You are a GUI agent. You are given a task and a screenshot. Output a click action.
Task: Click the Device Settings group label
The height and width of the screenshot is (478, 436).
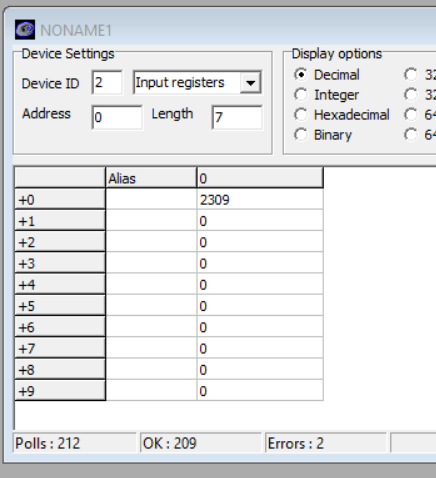click(68, 54)
